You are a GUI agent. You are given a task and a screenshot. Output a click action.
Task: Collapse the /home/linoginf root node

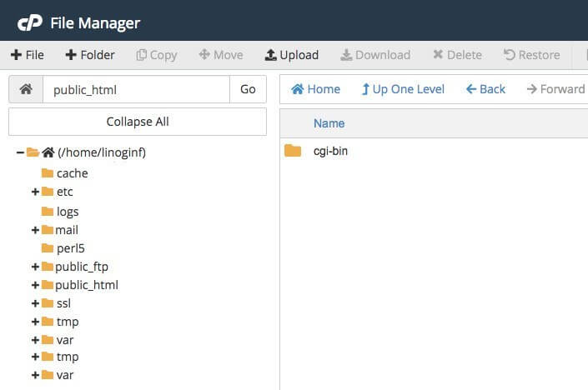[19, 152]
